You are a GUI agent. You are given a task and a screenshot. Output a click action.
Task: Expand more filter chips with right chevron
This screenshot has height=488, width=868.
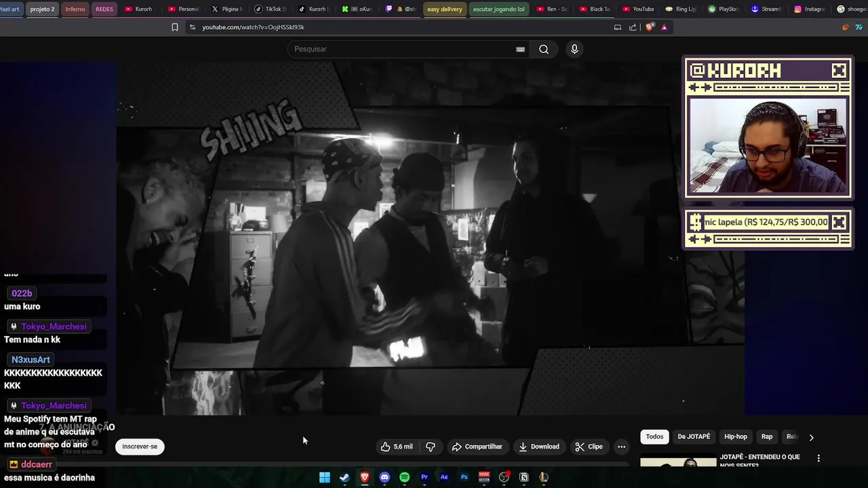point(811,437)
